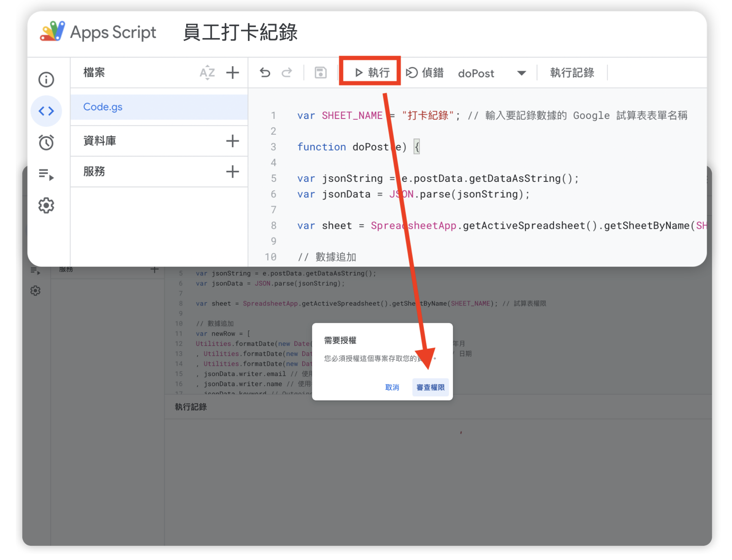Click 取消 to cancel authorization
Screen dimensions: 732x560
pyautogui.click(x=392, y=388)
